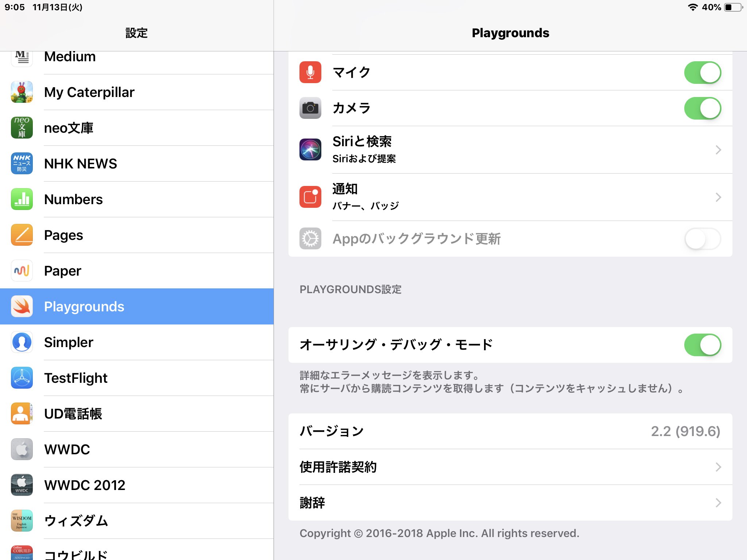747x560 pixels.
Task: Turn off the カメラ camera switch
Action: pos(702,108)
